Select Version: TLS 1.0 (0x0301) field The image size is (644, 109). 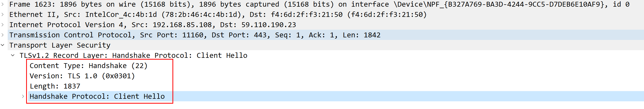tap(82, 76)
